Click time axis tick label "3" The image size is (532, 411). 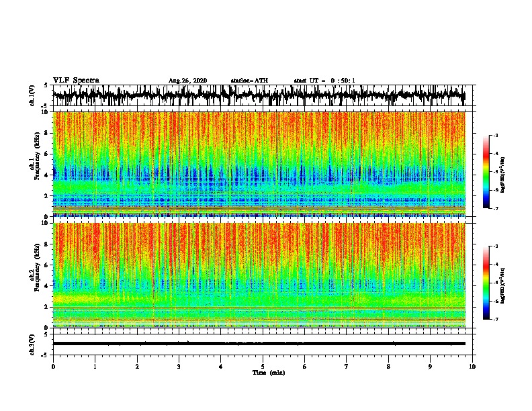179,367
